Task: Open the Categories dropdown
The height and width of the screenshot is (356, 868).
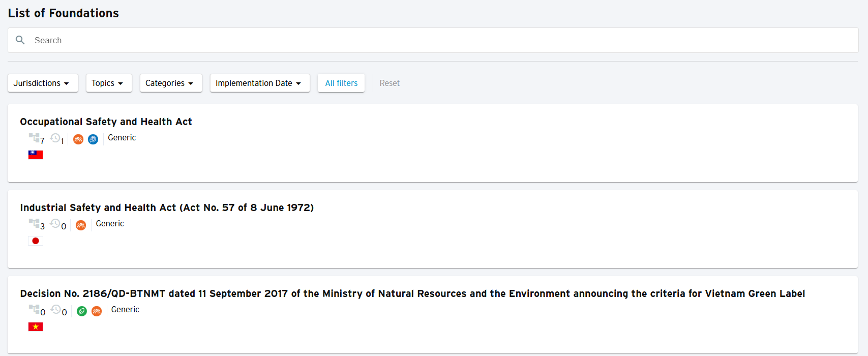Action: click(x=170, y=83)
